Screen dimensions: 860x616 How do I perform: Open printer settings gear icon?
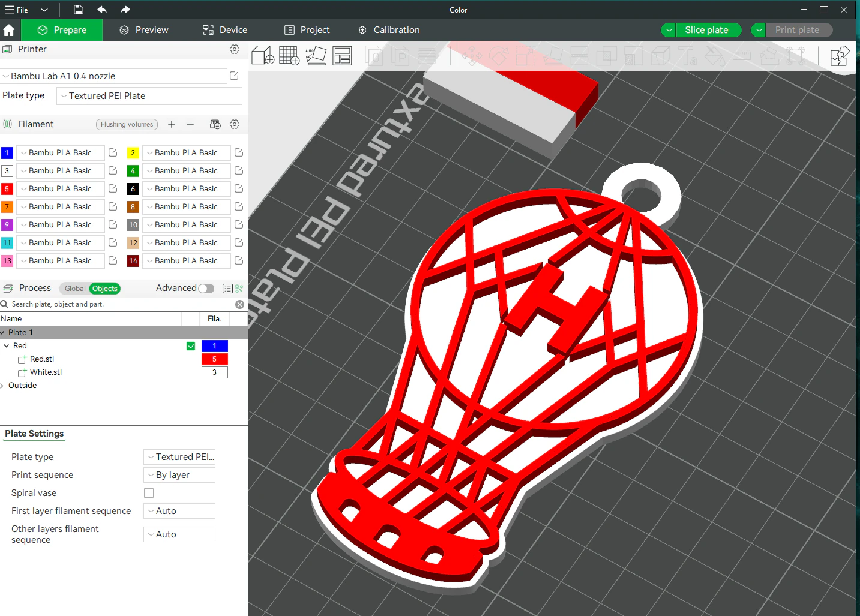(235, 49)
